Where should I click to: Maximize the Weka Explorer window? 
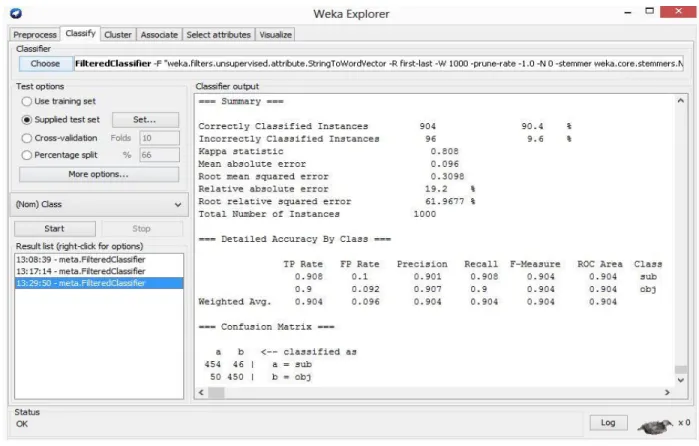click(x=650, y=11)
